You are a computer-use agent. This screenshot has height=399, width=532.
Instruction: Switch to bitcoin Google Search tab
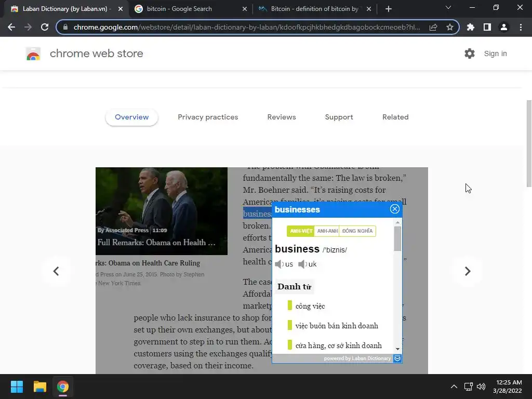tap(191, 9)
